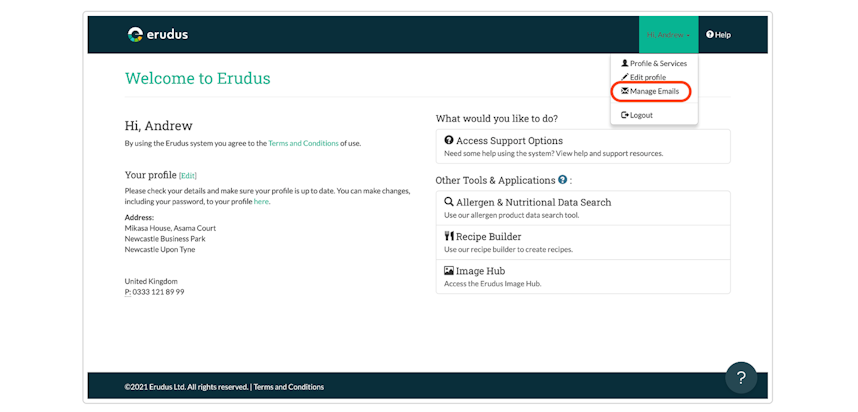Open the Hi, Andrew user dropdown
This screenshot has height=412, width=858.
pyautogui.click(x=668, y=34)
